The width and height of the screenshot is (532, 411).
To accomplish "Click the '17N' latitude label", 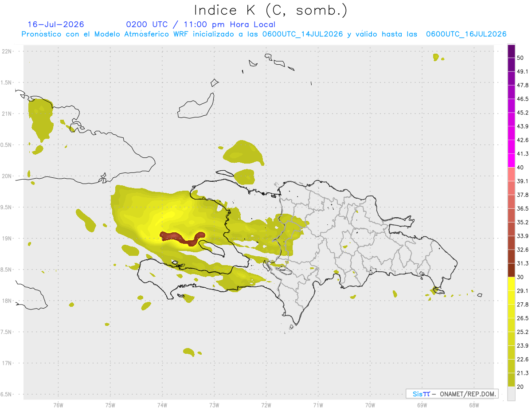I will 7,363.
